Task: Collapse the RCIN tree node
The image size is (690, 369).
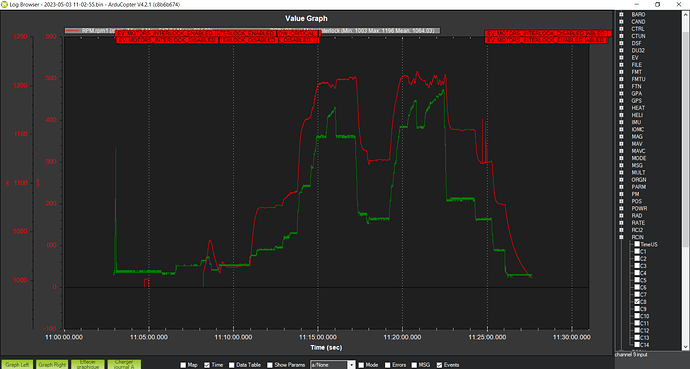Action: (621, 237)
